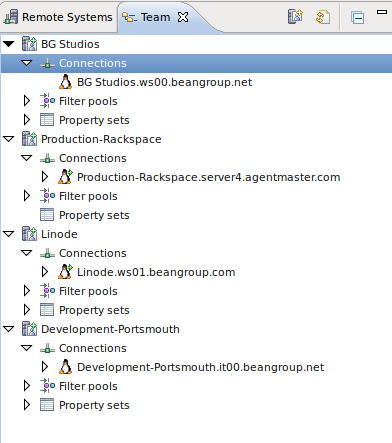Expand Filter pools under Linode
The height and width of the screenshot is (443, 392).
pyautogui.click(x=27, y=291)
